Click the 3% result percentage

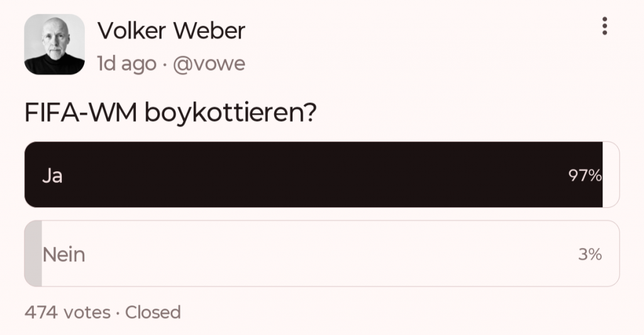tap(590, 255)
